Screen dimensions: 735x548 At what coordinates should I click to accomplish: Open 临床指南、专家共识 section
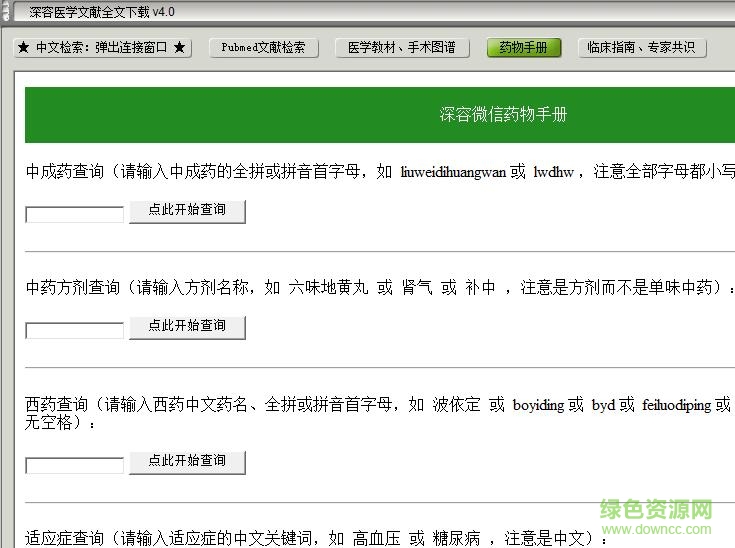click(x=642, y=47)
